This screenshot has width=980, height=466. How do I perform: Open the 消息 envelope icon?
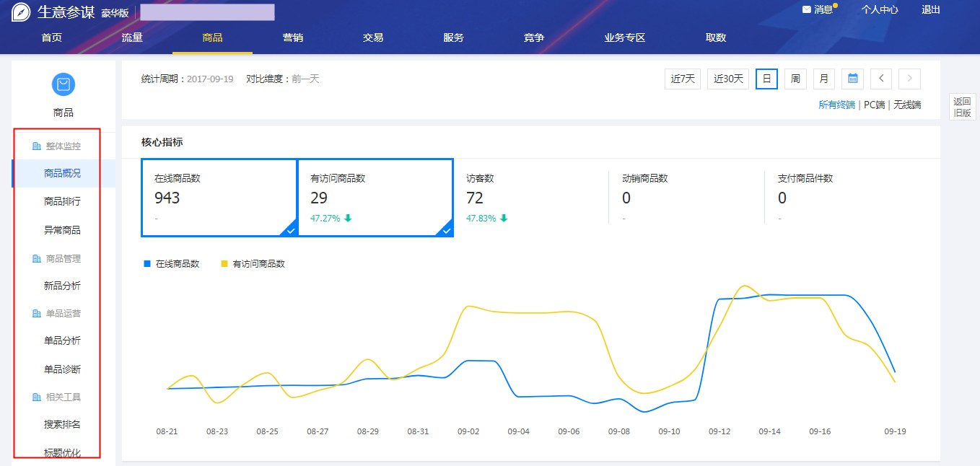tap(807, 10)
